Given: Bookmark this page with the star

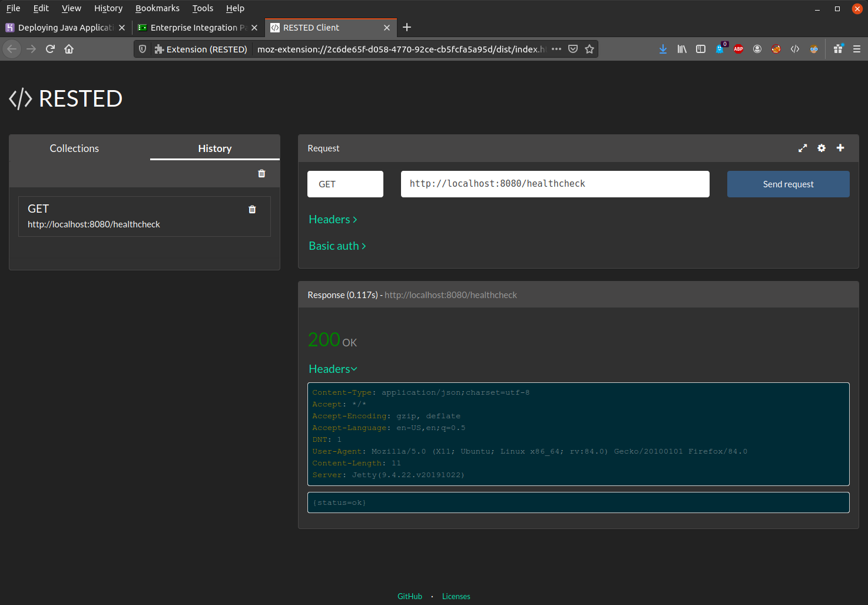Looking at the screenshot, I should pos(589,49).
